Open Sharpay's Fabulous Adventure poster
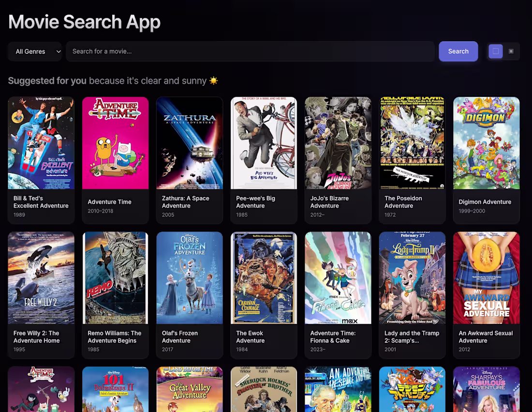This screenshot has width=532, height=412. pyautogui.click(x=487, y=389)
